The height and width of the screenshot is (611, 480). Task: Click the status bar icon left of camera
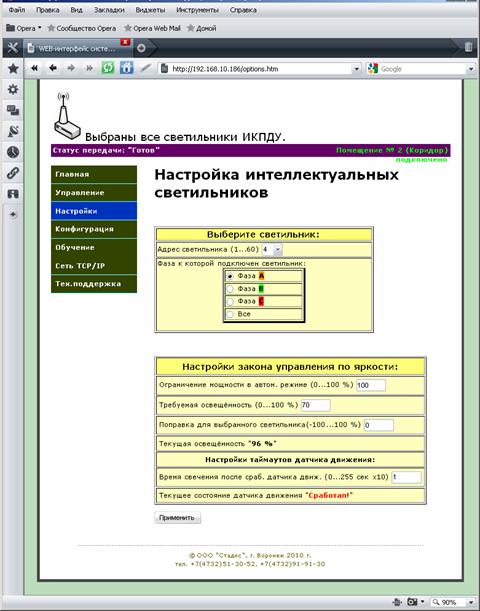(x=397, y=602)
